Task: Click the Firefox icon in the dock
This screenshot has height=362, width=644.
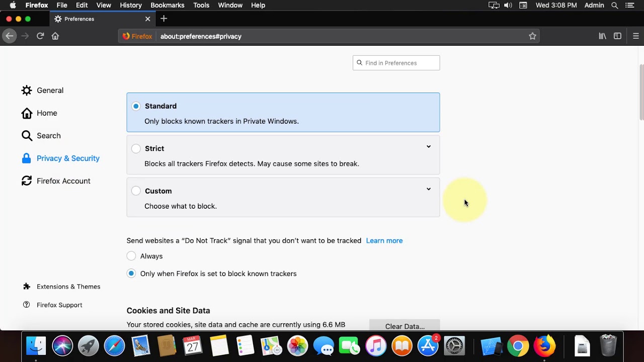Action: tap(544, 346)
